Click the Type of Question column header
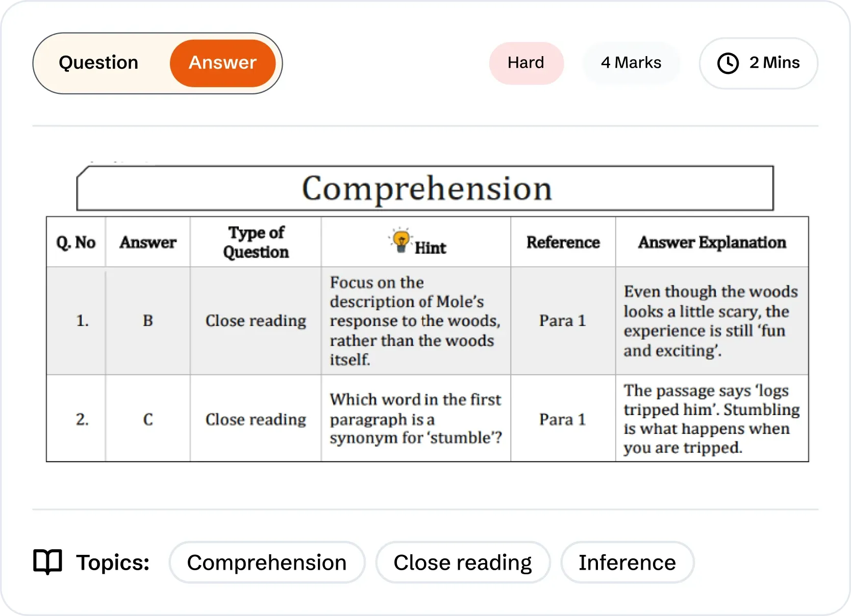 256,242
